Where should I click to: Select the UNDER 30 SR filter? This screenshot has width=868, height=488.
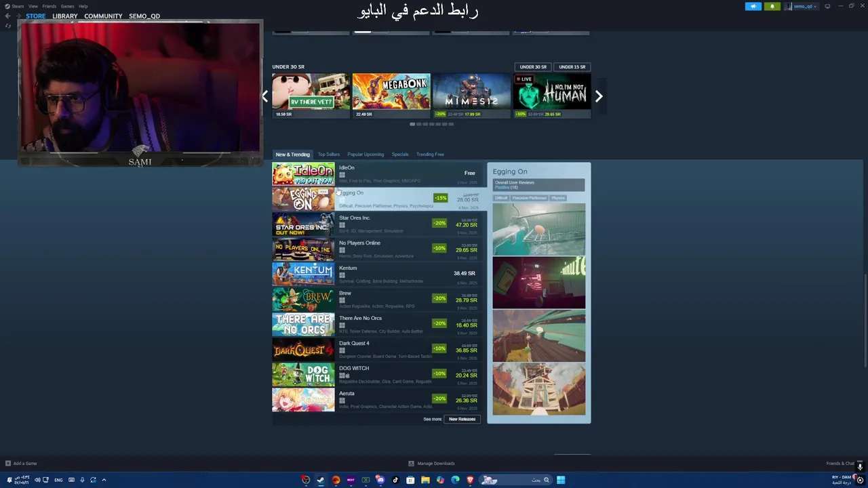533,66
